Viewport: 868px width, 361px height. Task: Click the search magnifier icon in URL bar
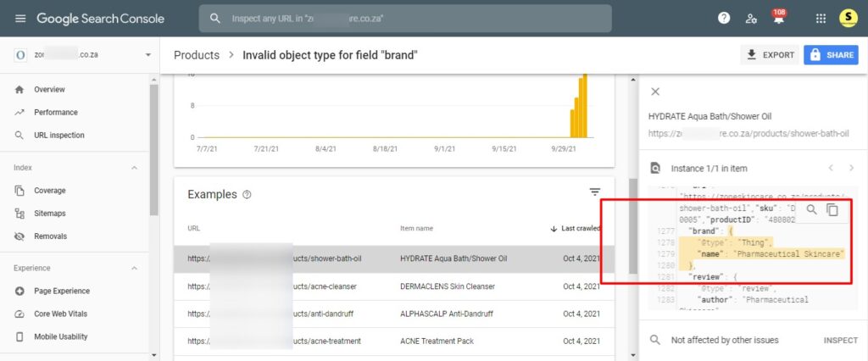215,19
